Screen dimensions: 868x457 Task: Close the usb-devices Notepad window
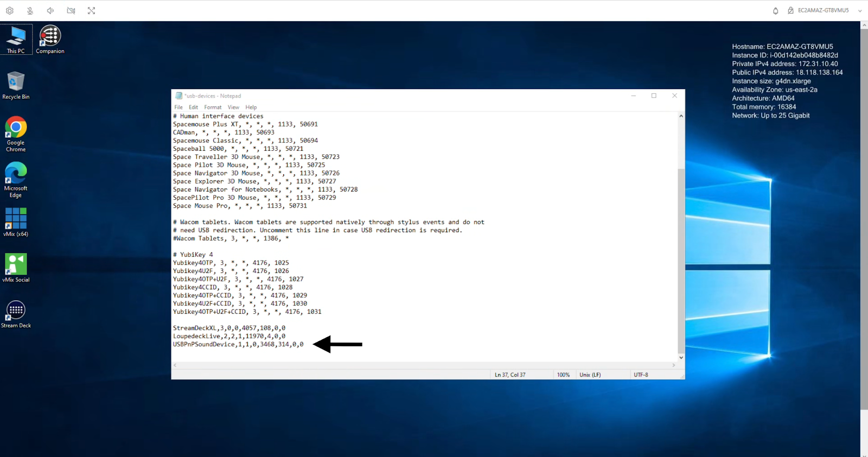[674, 96]
